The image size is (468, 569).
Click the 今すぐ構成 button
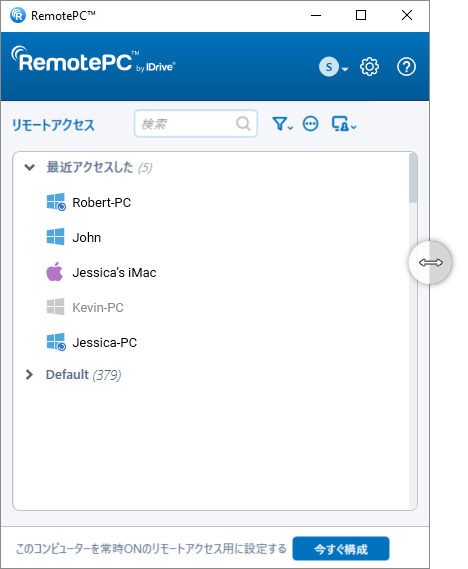point(341,548)
